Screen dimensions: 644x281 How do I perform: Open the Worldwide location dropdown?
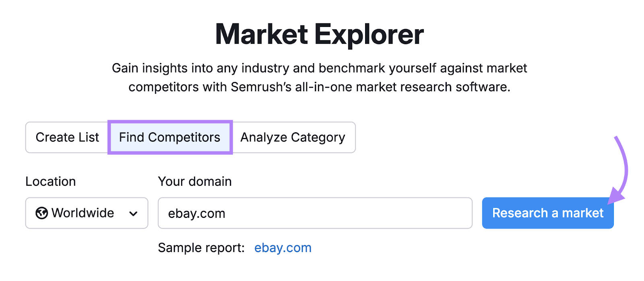coord(86,213)
